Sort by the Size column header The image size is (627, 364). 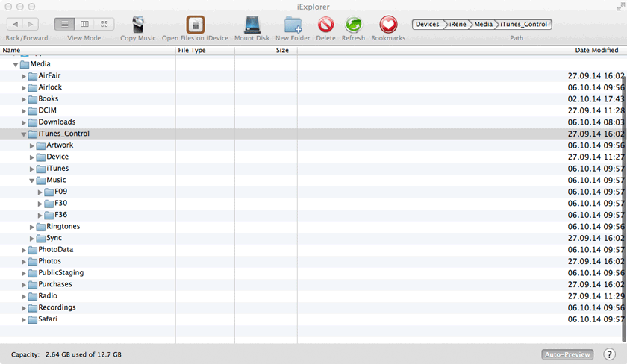click(x=266, y=50)
